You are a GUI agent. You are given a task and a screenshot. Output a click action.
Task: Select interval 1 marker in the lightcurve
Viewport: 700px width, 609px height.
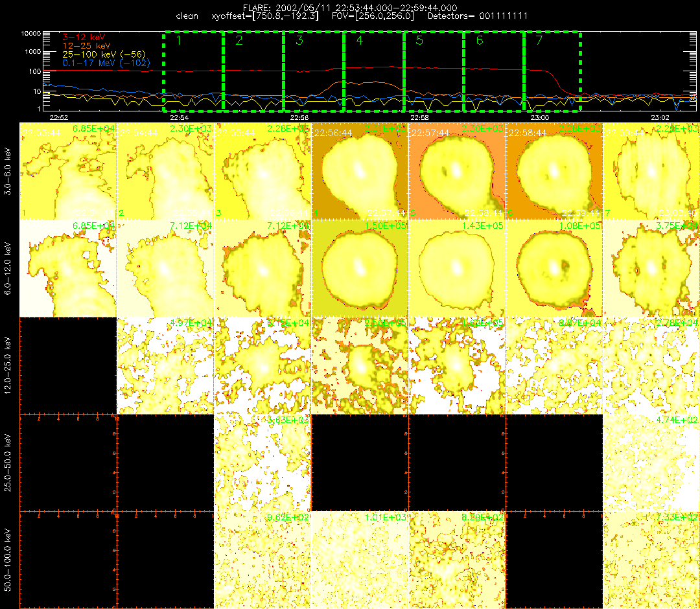[179, 41]
